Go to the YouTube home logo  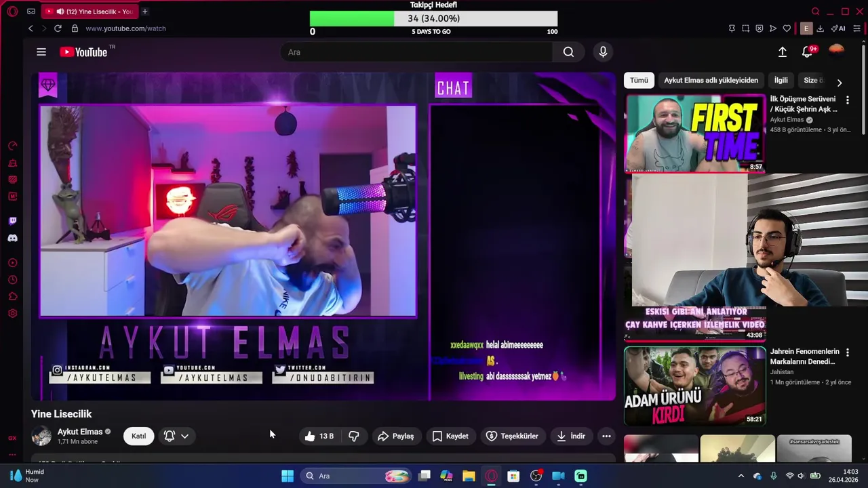point(84,52)
